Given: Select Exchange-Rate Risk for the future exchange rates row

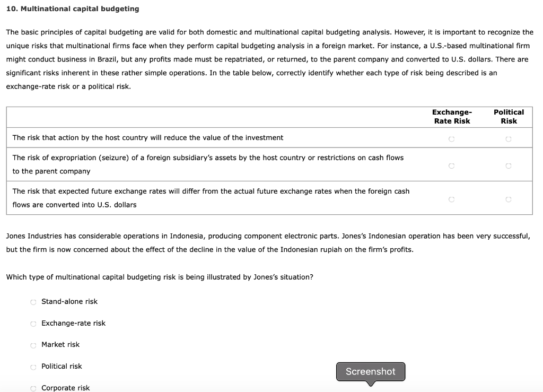Looking at the screenshot, I should (451, 199).
